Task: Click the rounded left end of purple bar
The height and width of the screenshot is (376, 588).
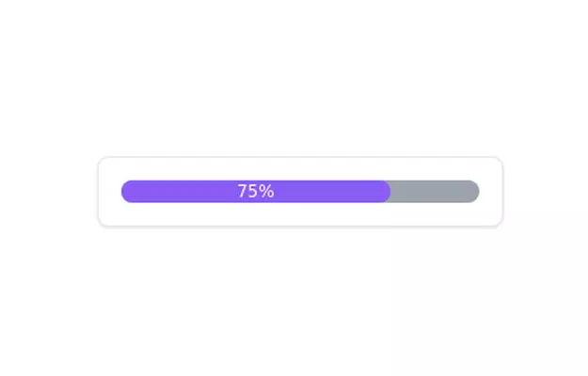Action: pos(126,191)
